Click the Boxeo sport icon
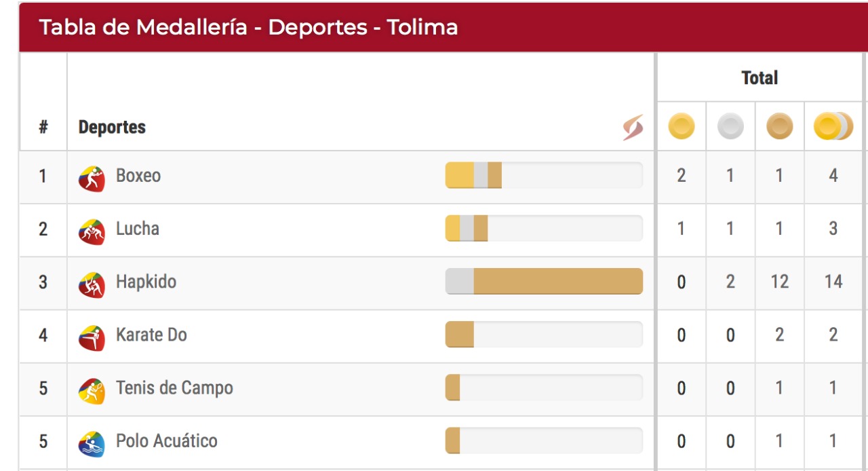This screenshot has height=471, width=868. coord(92,179)
